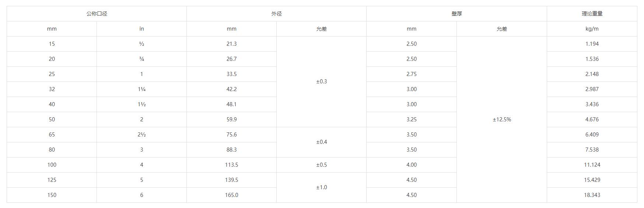Click the kg/m unit subheader
The width and height of the screenshot is (644, 208).
coord(592,29)
